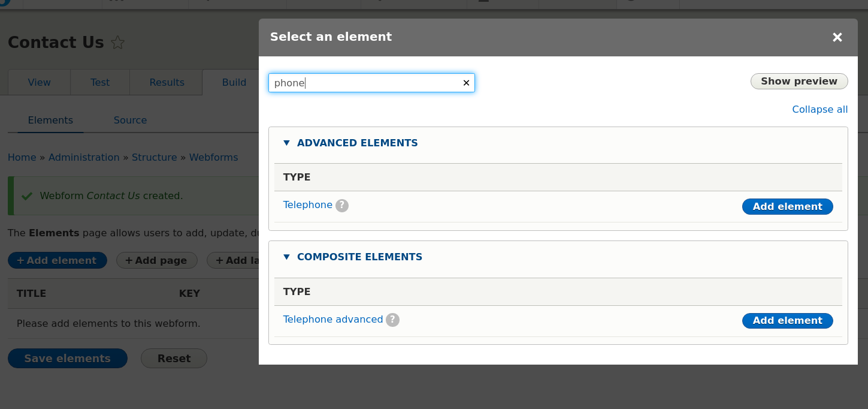
Task: Switch to the Test tab
Action: tap(100, 83)
